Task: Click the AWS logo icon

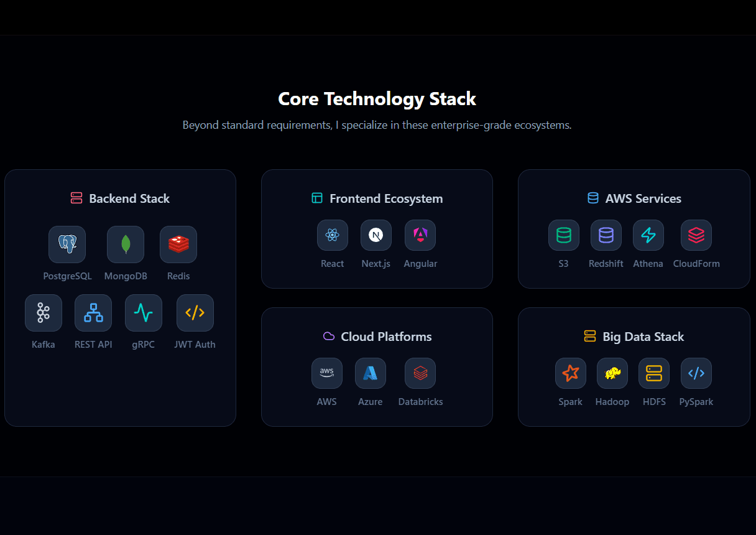Action: (x=327, y=373)
